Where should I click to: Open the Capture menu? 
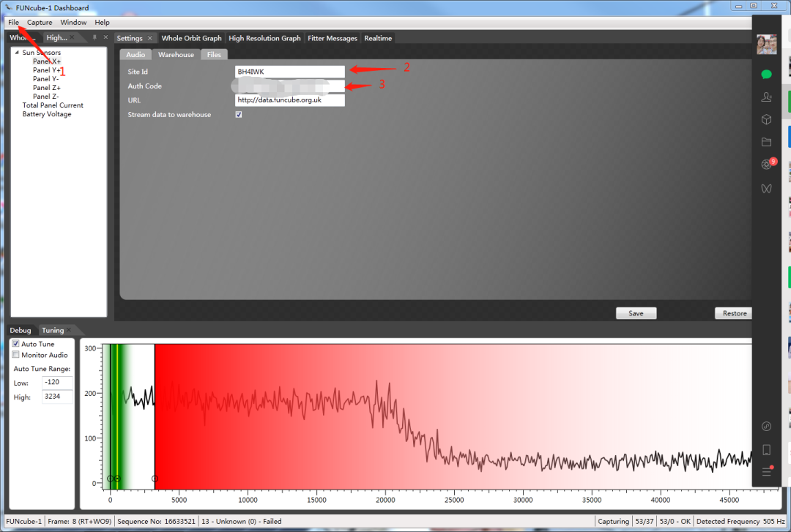click(40, 22)
